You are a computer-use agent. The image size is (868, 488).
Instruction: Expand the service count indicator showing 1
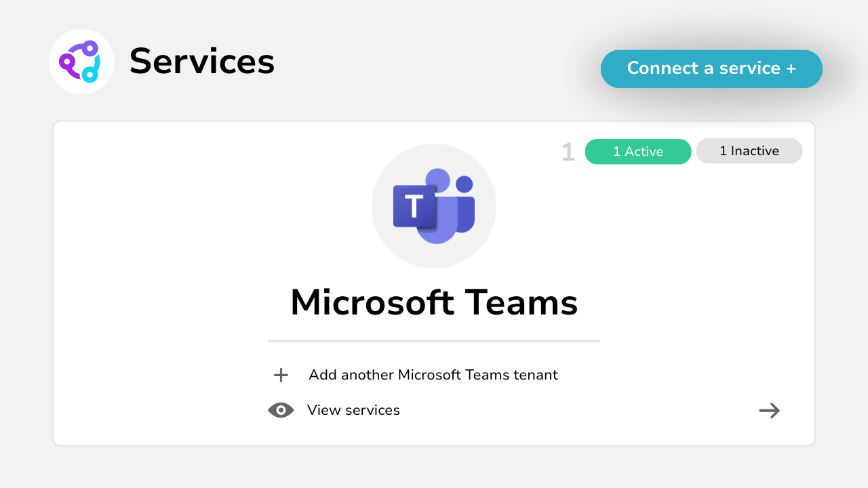(x=568, y=152)
